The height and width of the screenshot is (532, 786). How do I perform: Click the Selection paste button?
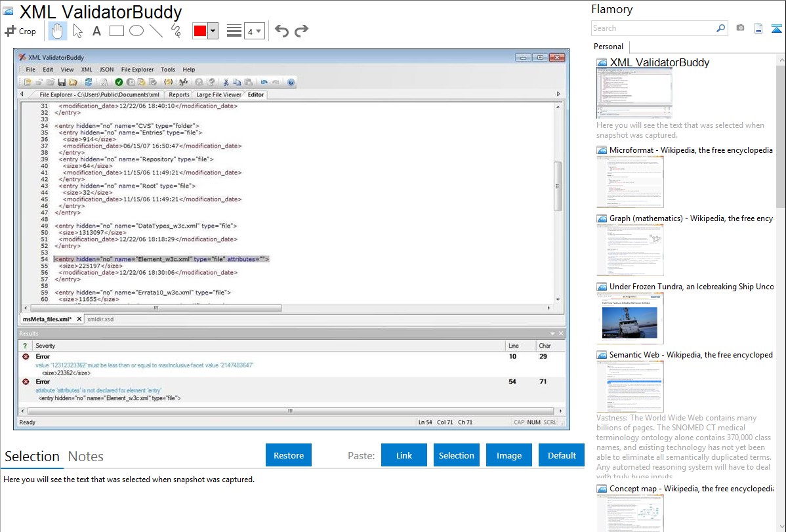pyautogui.click(x=456, y=455)
